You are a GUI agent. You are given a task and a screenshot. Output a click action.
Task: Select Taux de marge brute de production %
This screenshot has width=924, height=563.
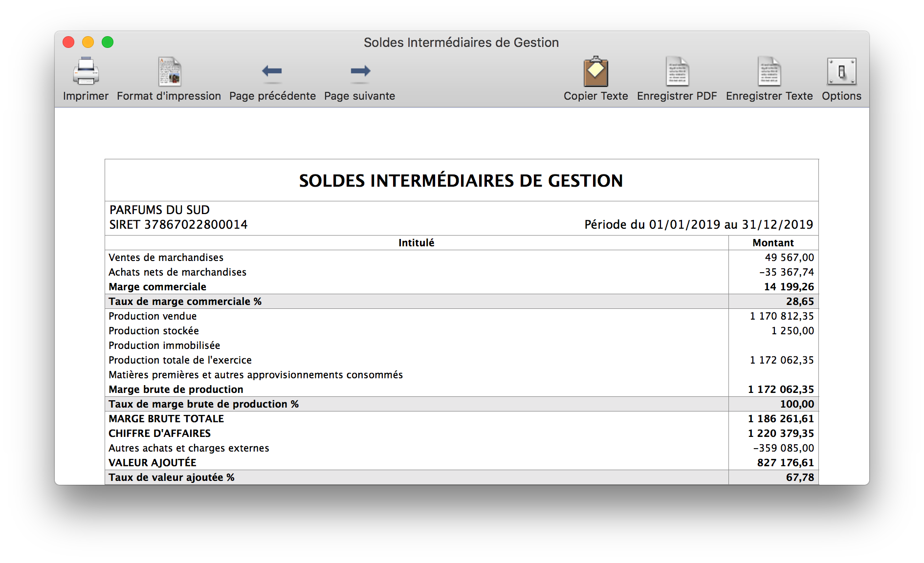pos(204,404)
